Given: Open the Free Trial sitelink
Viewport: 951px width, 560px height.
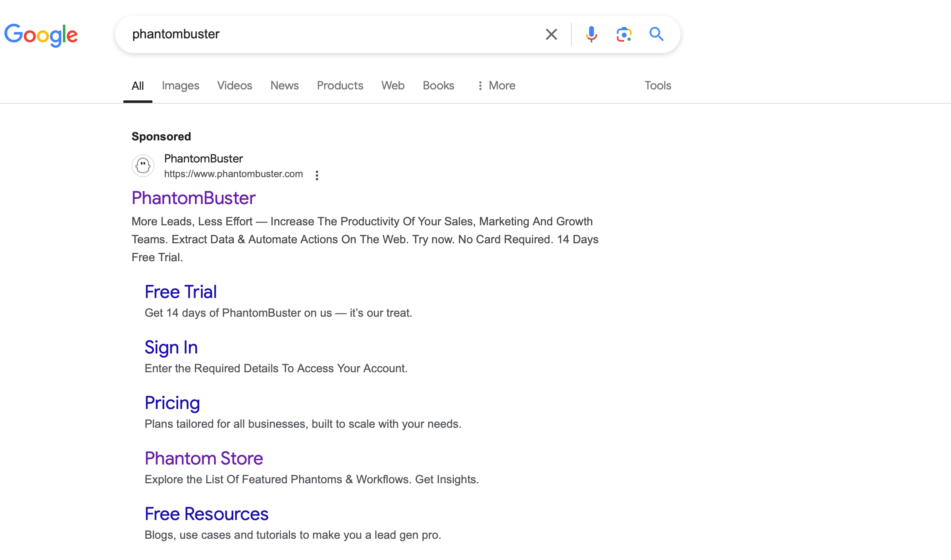Looking at the screenshot, I should click(x=181, y=292).
